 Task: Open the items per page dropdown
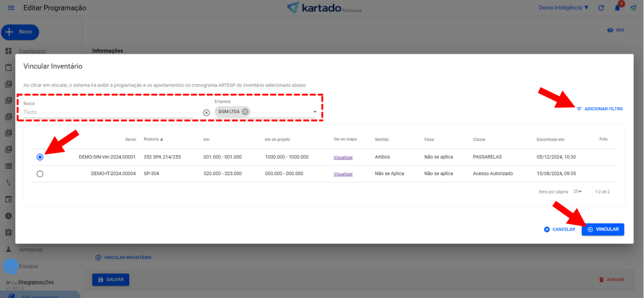tap(577, 191)
